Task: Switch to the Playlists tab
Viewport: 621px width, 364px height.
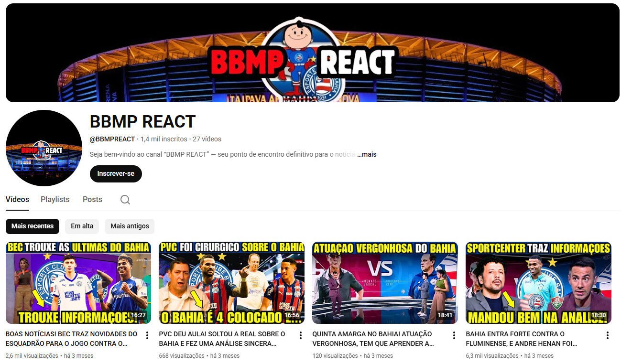Action: coord(54,199)
